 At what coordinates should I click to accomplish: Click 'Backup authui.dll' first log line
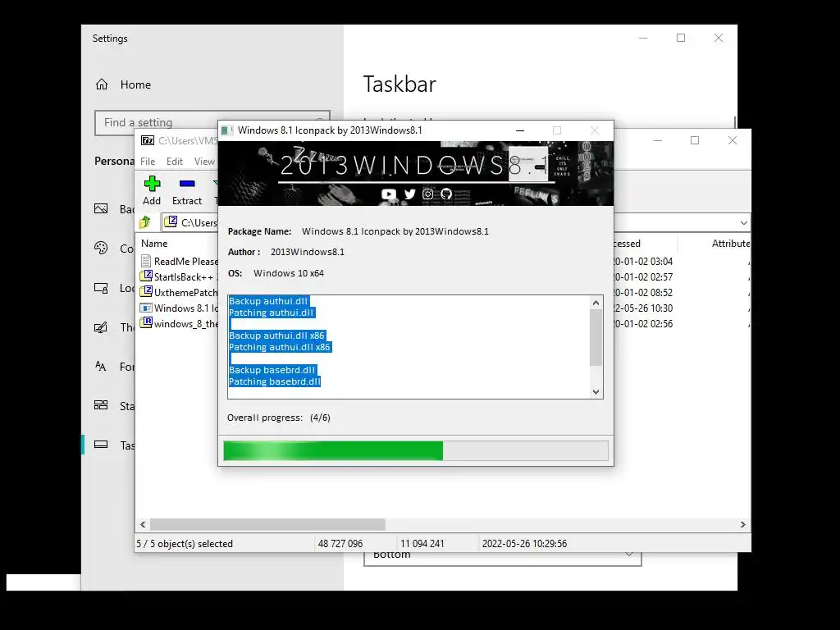pyautogui.click(x=268, y=301)
